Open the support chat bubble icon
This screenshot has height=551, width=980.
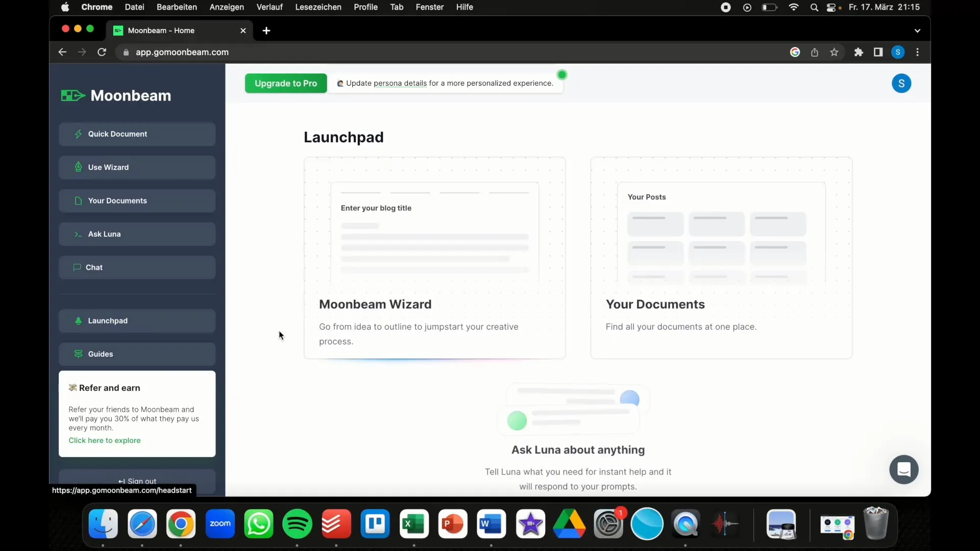(904, 469)
